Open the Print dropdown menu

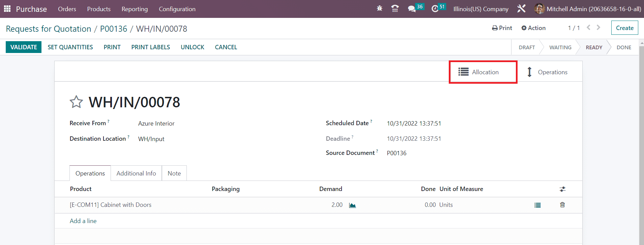502,28
